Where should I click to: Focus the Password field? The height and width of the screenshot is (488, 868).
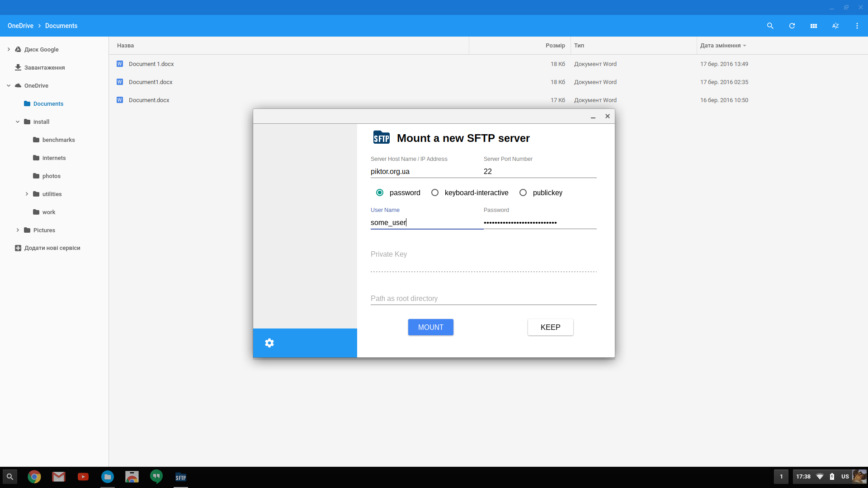coord(540,222)
